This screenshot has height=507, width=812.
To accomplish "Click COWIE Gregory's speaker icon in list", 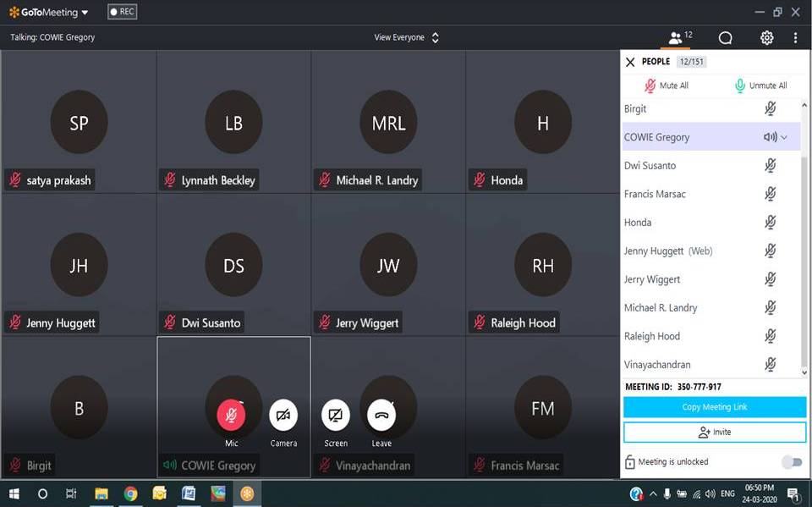I will click(x=770, y=137).
